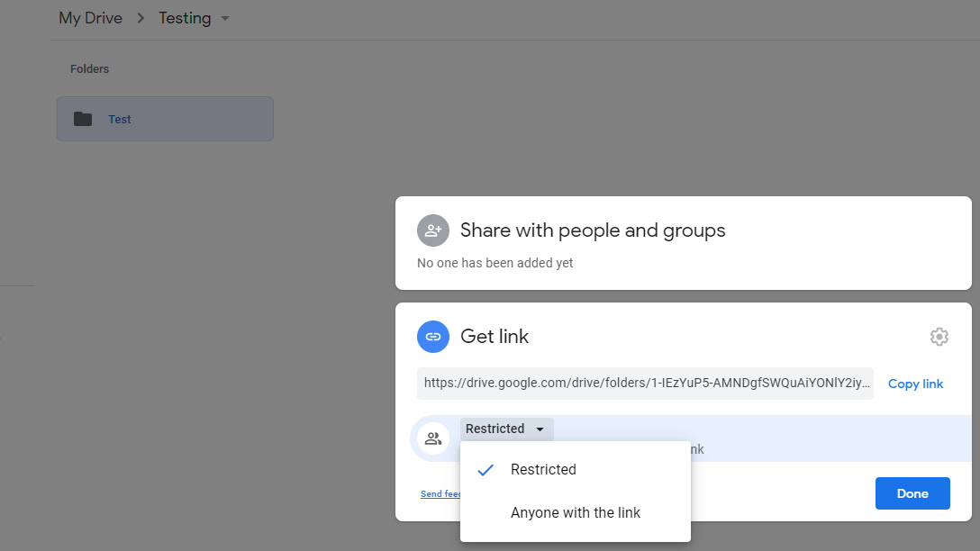The width and height of the screenshot is (980, 551).
Task: Click the dark folder icon of Test
Action: tap(83, 119)
